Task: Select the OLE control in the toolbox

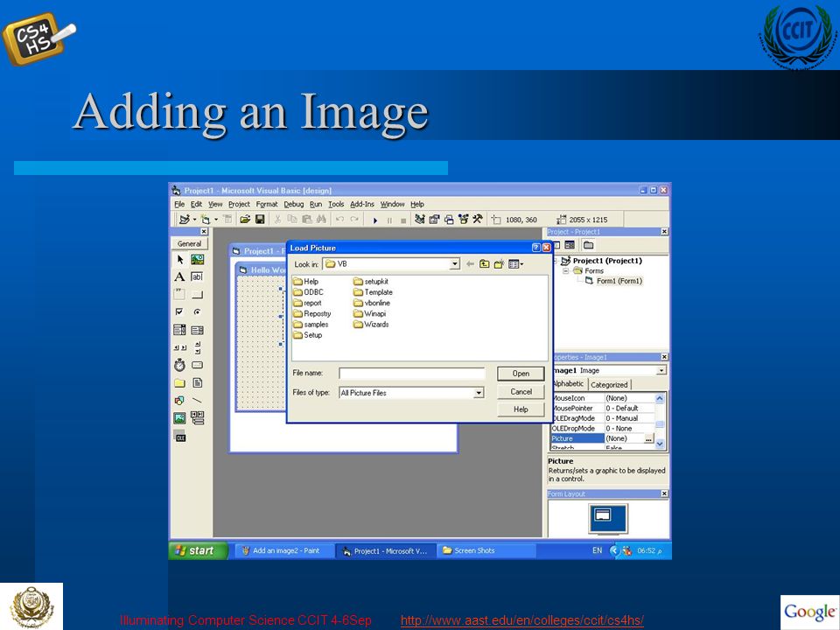Action: 180,437
